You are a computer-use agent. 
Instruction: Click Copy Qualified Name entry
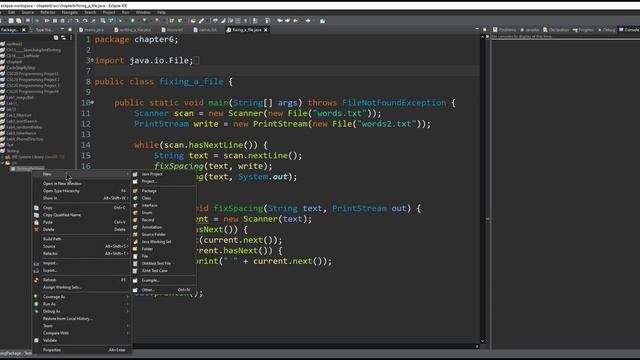[81, 215]
